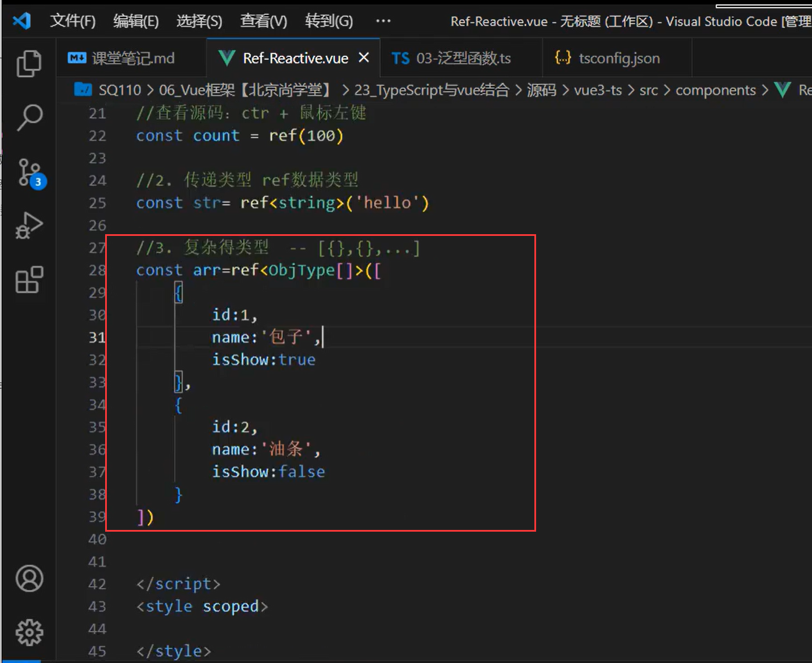Click the closing </script> tag

tap(178, 584)
